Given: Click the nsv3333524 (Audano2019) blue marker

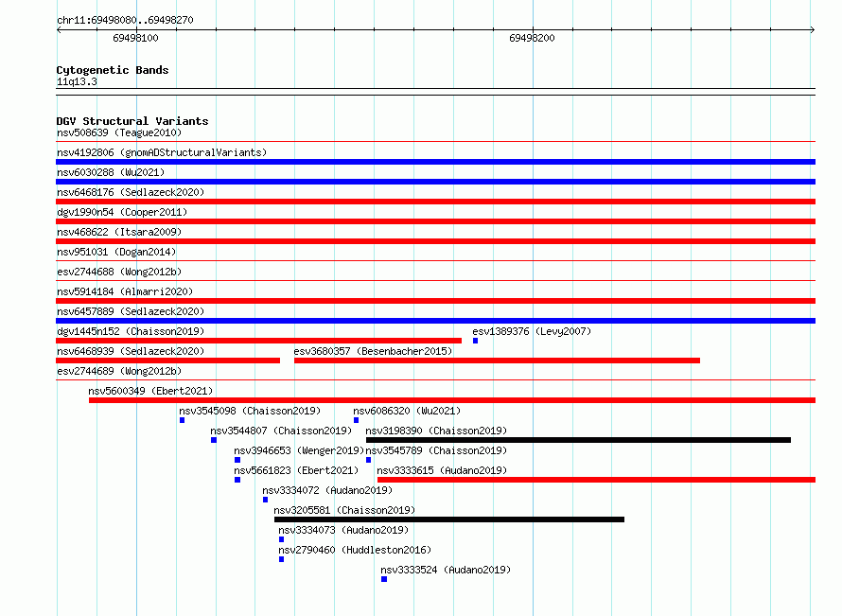Looking at the screenshot, I should coord(384,579).
